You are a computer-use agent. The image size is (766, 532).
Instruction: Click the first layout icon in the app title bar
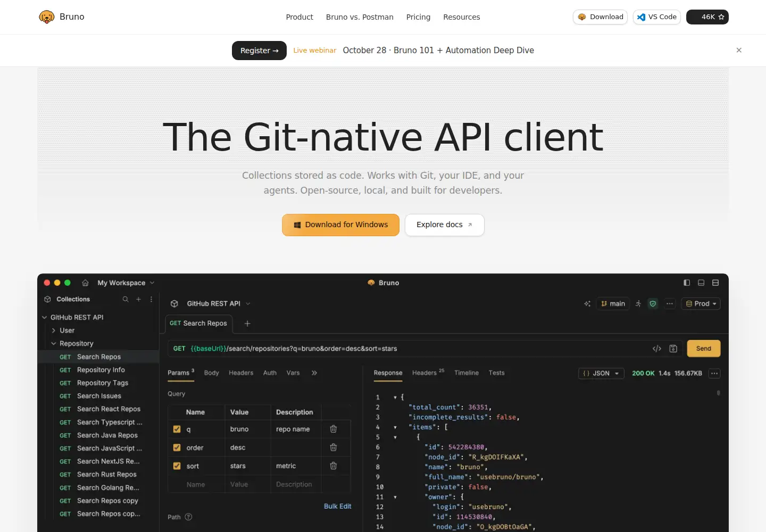pos(687,283)
